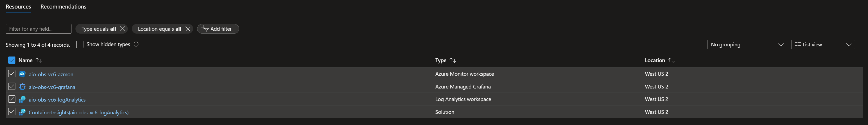Click the Grafana icon beside aio-obs-vc6-grafana
This screenshot has width=868, height=125.
coord(22,87)
